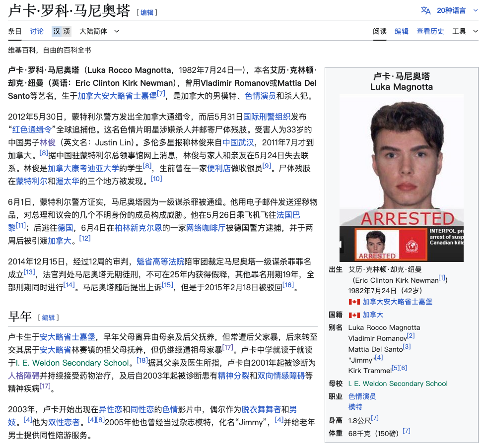This screenshot has height=448, width=484.
Task: Open the 20种语言 language list
Action: (x=451, y=10)
